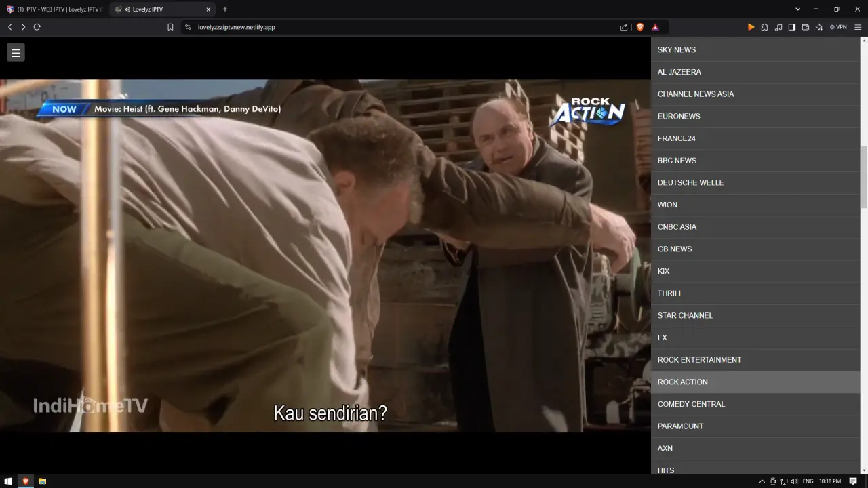Image resolution: width=868 pixels, height=488 pixels.
Task: Click the VPN button in toolbar
Action: pos(838,27)
